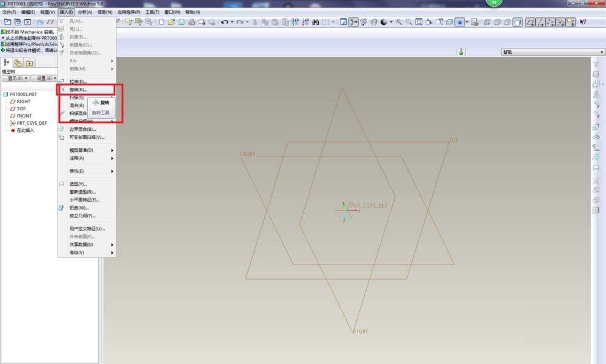Select the FRONT plane in model tree
This screenshot has width=606, height=364.
click(24, 116)
